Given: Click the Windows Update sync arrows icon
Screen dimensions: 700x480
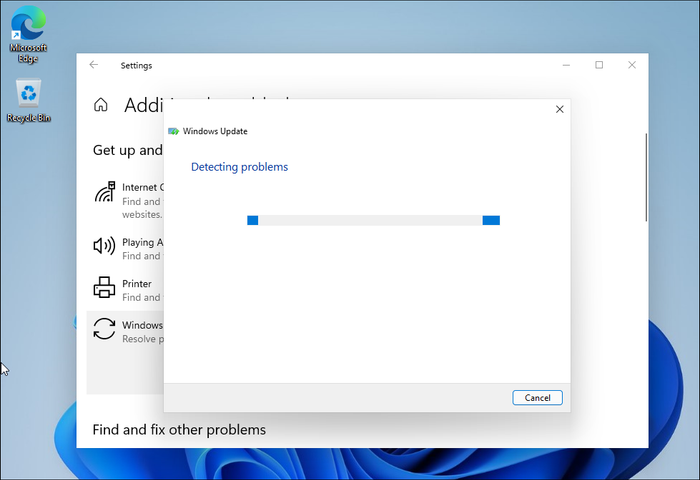Looking at the screenshot, I should point(104,330).
